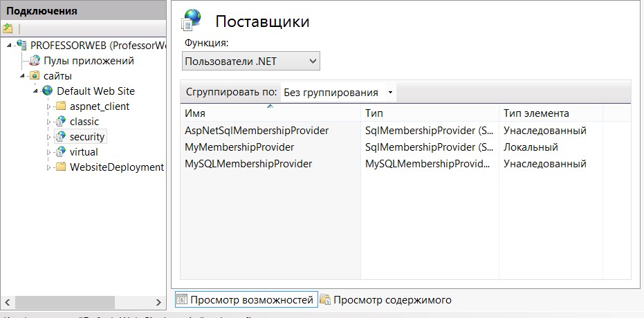Expand the classic application node
The height and width of the screenshot is (318, 644).
[x=49, y=122]
